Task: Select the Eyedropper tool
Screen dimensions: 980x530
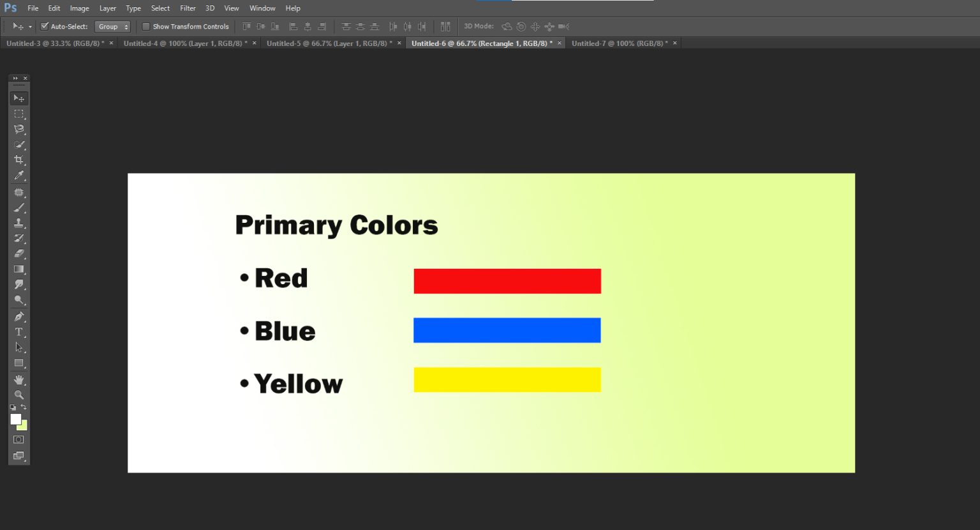Action: pos(19,176)
